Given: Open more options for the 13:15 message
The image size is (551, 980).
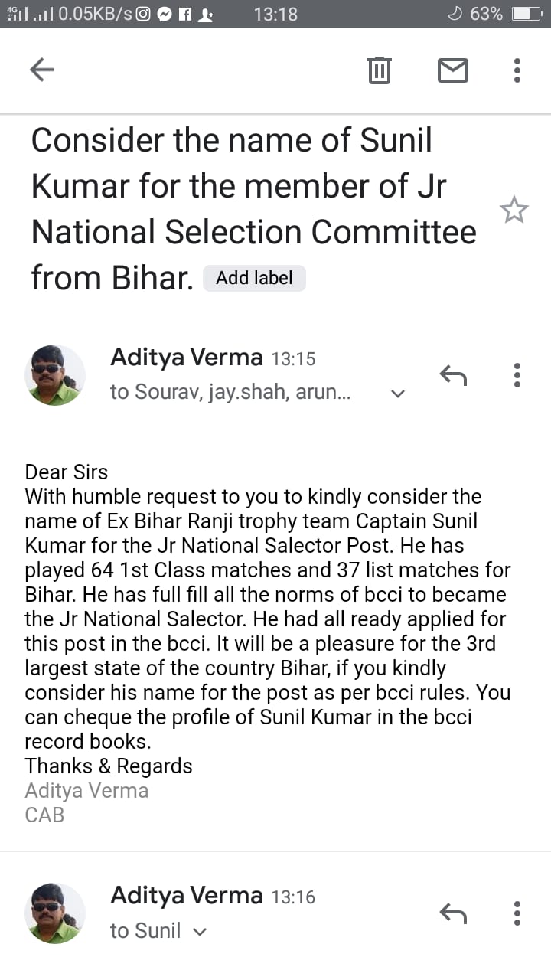Looking at the screenshot, I should tap(517, 375).
